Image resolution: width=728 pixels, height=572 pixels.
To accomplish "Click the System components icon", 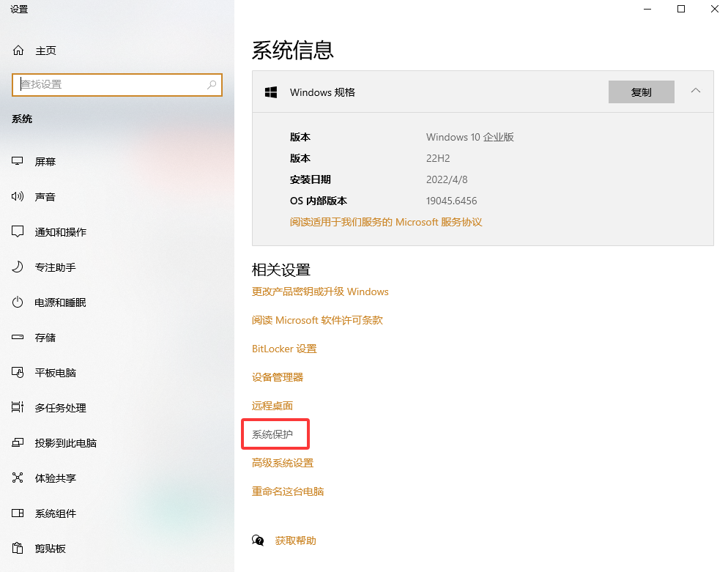I will [x=17, y=513].
